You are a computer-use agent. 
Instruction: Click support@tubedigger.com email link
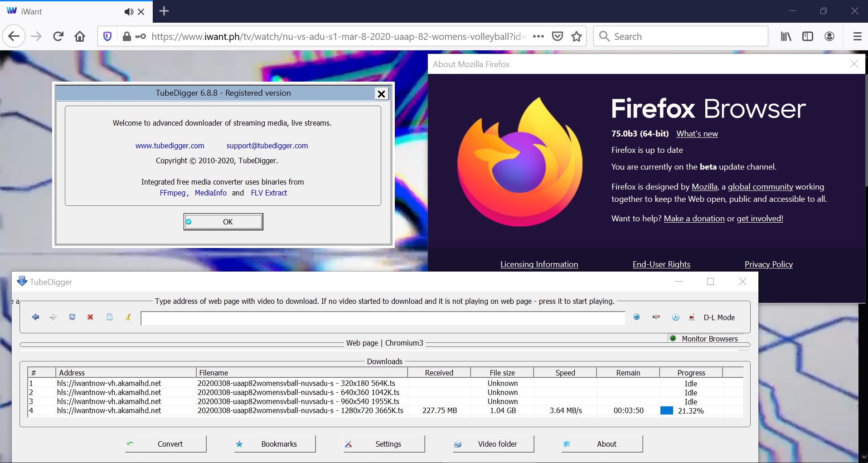267,146
